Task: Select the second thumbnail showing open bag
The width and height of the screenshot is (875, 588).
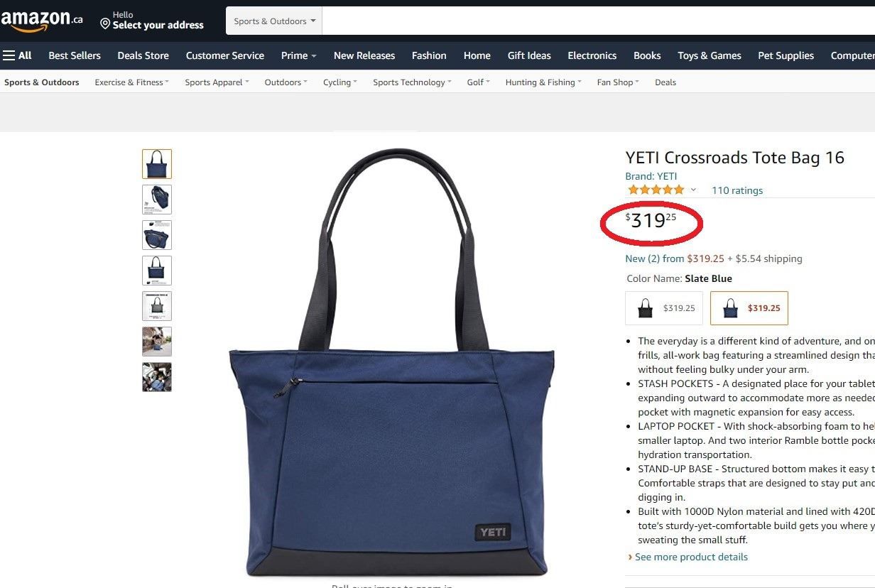Action: tap(157, 200)
